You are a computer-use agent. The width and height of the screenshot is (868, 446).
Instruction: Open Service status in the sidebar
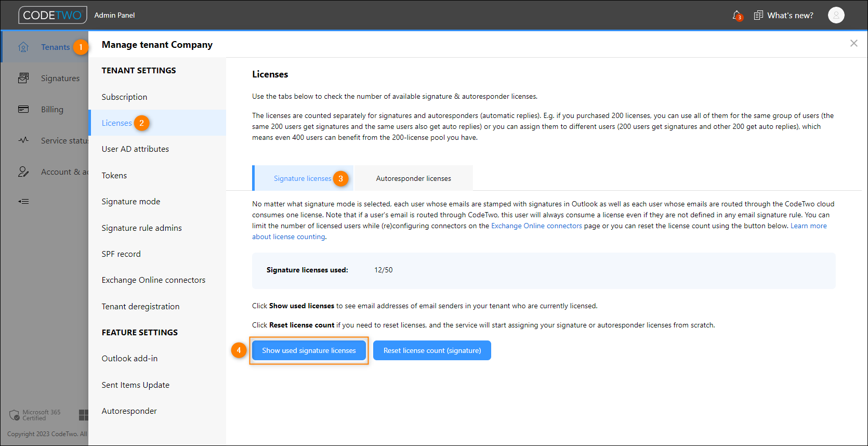click(x=64, y=141)
